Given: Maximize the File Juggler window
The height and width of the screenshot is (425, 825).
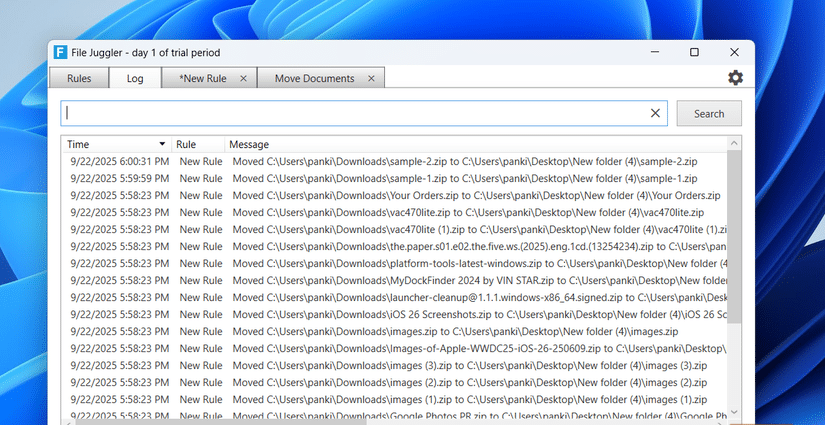Looking at the screenshot, I should [694, 52].
